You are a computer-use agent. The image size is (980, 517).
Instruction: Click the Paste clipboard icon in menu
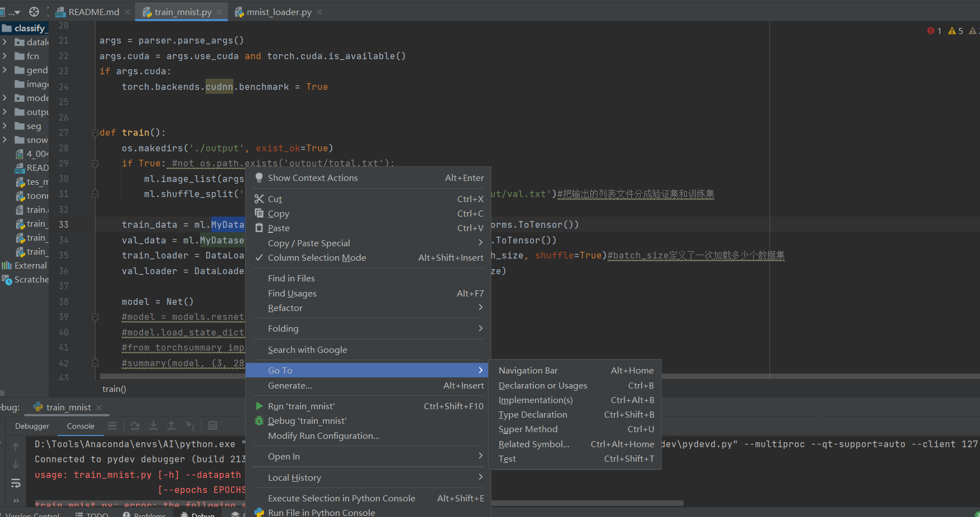(259, 228)
